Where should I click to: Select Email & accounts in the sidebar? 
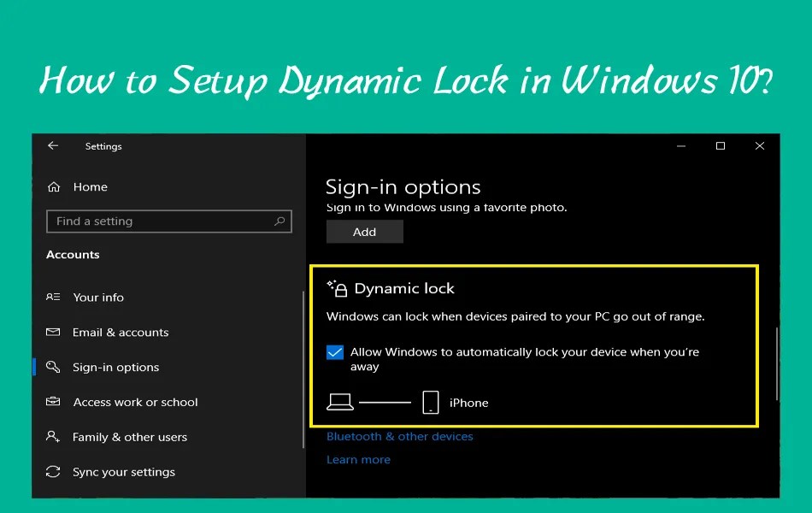120,332
